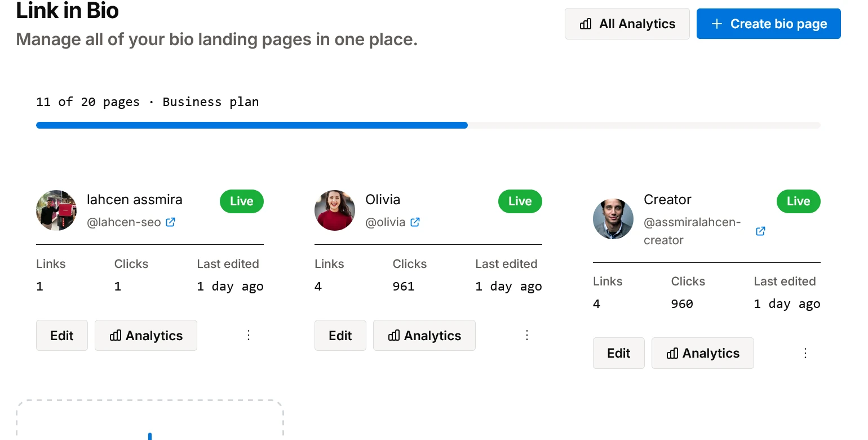
Task: Click the @assmiralahcen-creator handle
Action: pos(693,231)
